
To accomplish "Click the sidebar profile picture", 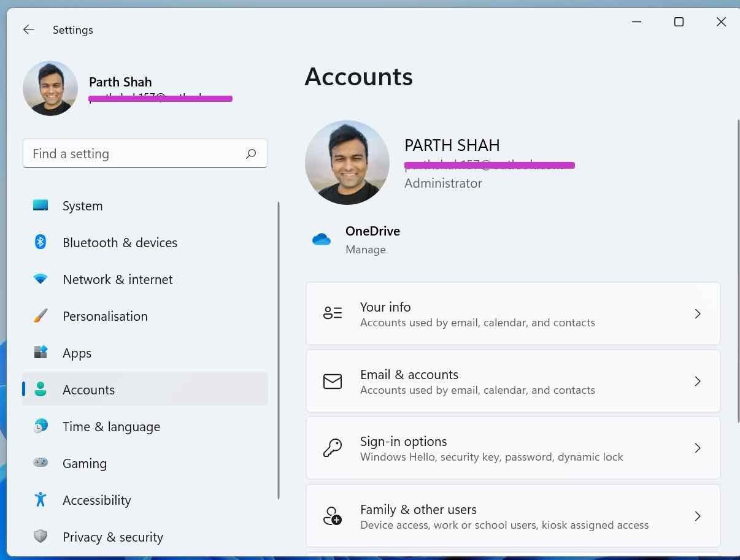I will click(x=50, y=88).
